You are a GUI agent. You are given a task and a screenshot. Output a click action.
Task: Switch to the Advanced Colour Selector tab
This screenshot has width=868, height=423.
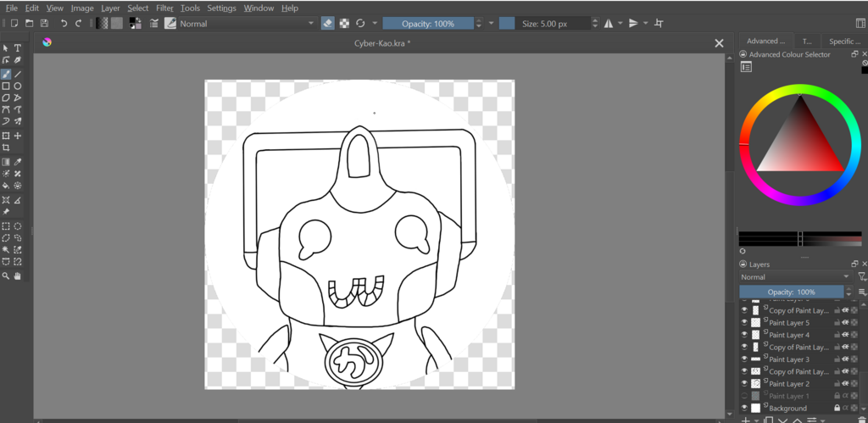pyautogui.click(x=765, y=41)
